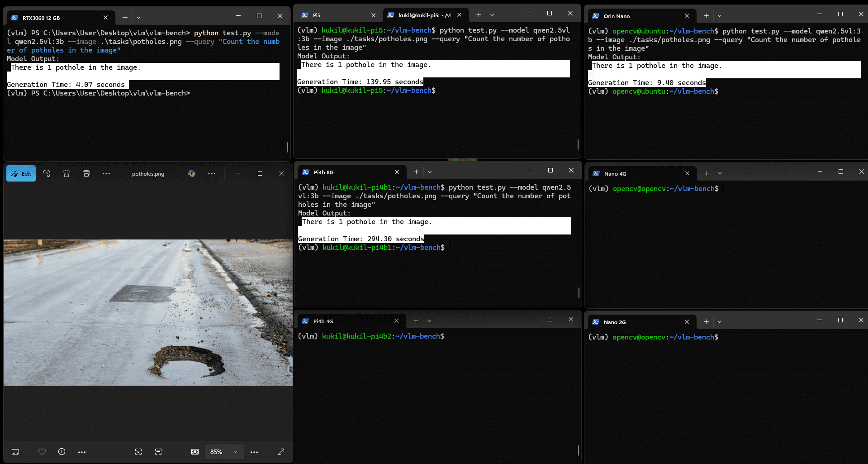Open the tab dropdown in RTX3060 terminal window
The height and width of the screenshot is (464, 868).
(138, 18)
